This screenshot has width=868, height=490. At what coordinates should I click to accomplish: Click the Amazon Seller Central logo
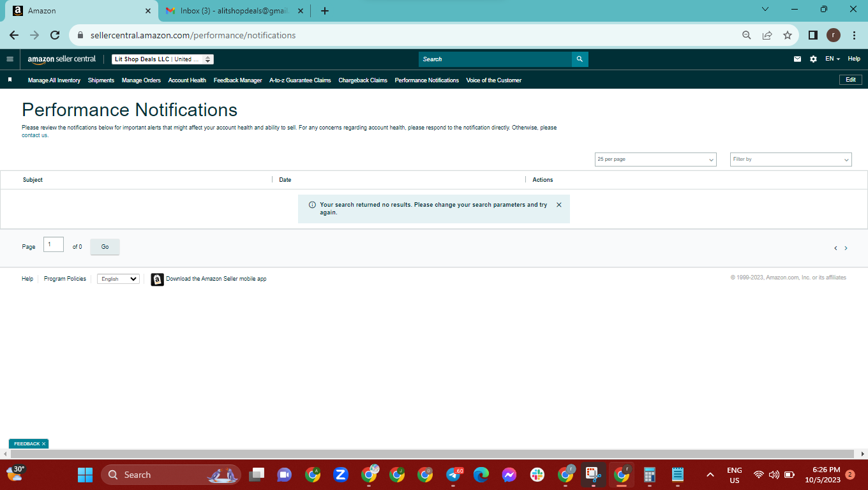tap(61, 59)
